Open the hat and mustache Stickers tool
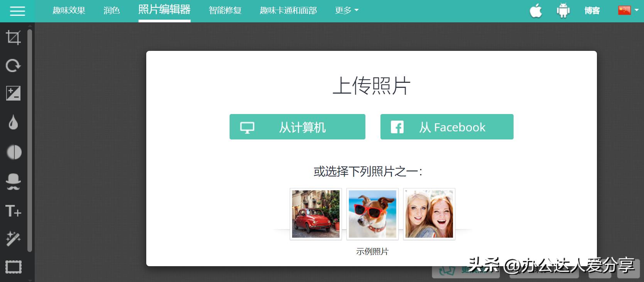 13,181
